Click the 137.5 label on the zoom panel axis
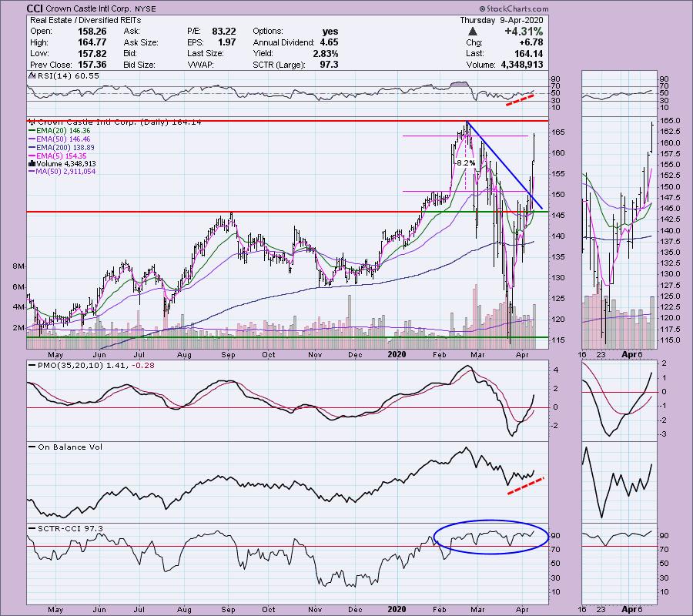Viewport: 693px width, 616px height. coord(670,241)
